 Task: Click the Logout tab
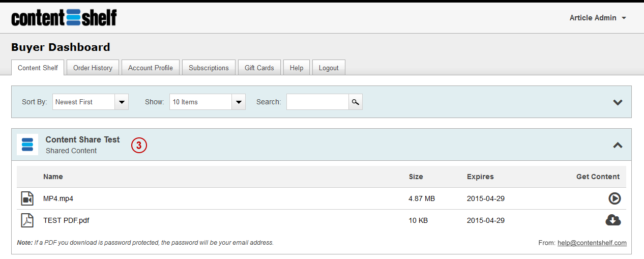tap(329, 68)
